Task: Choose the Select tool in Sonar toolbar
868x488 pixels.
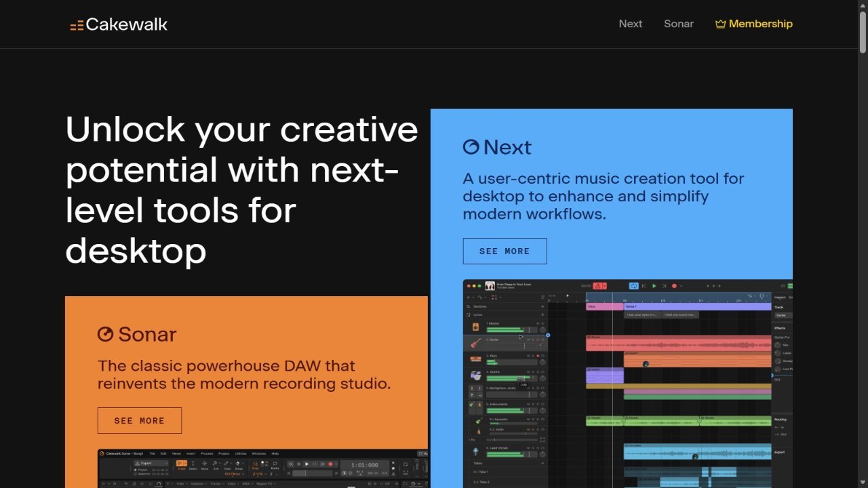Action: pyautogui.click(x=193, y=465)
